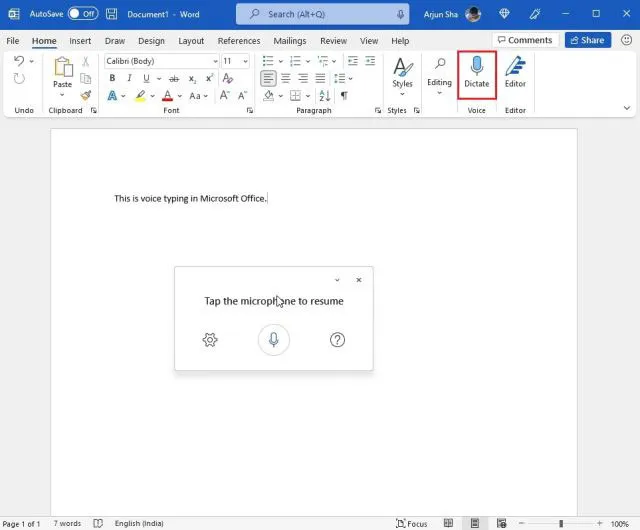Screen dimensions: 640x530
Task: Open the References tab
Action: pyautogui.click(x=239, y=41)
